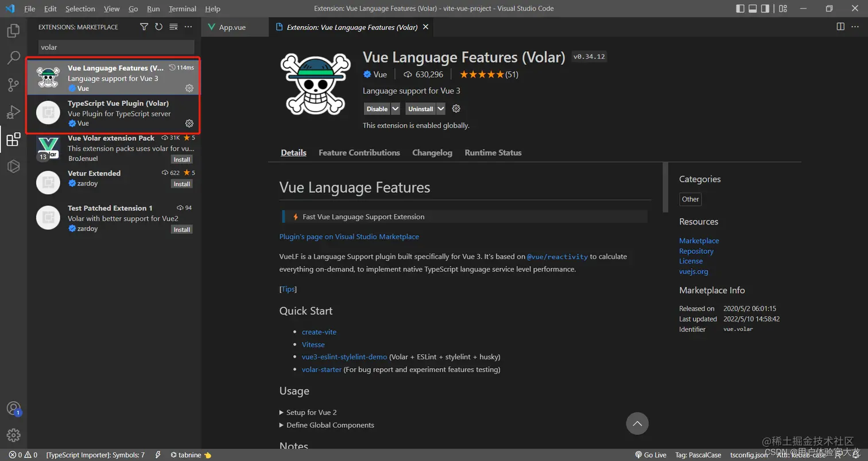Toggle secondary side bar layout icon
Viewport: 868px width, 461px height.
(x=765, y=9)
